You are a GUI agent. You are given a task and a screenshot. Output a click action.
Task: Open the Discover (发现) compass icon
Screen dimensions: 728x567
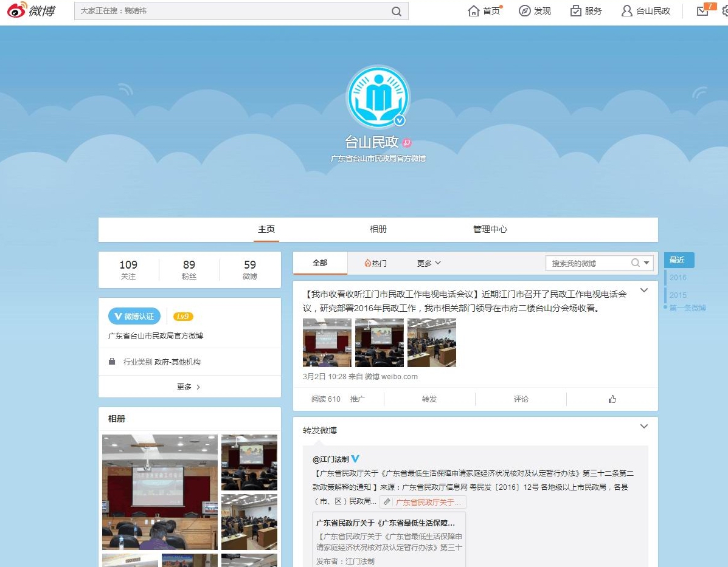[525, 11]
